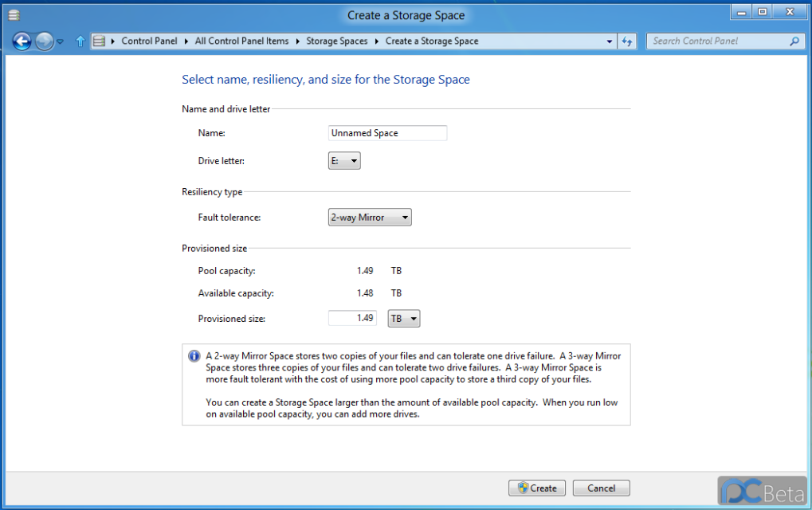Click the Provisioned size value field
This screenshot has width=812, height=510.
coord(352,318)
